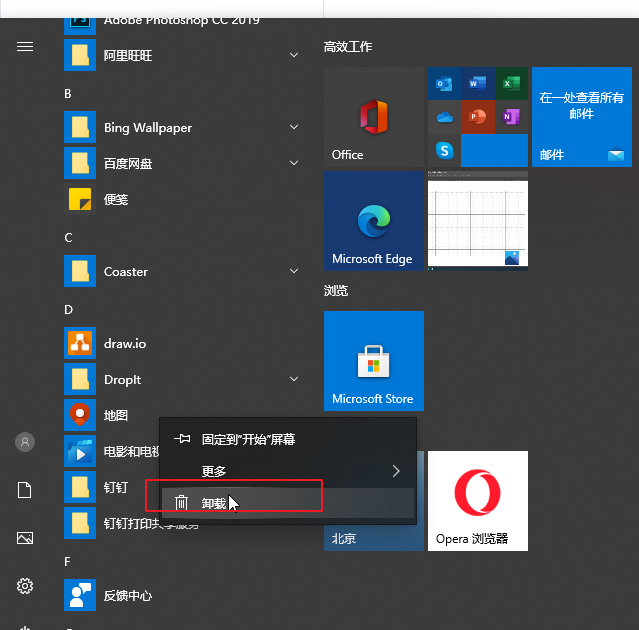Open the Microsoft Edge tile
Image resolution: width=639 pixels, height=630 pixels.
374,221
